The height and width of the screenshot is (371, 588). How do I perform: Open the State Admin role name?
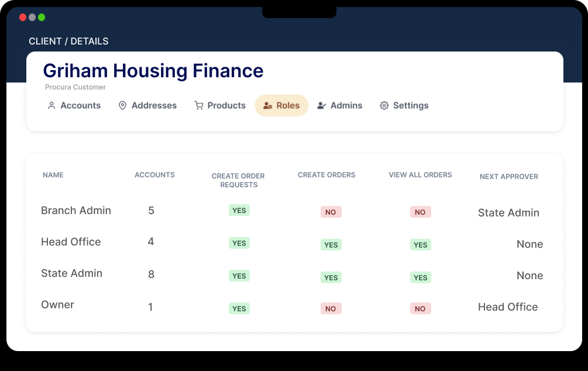71,273
